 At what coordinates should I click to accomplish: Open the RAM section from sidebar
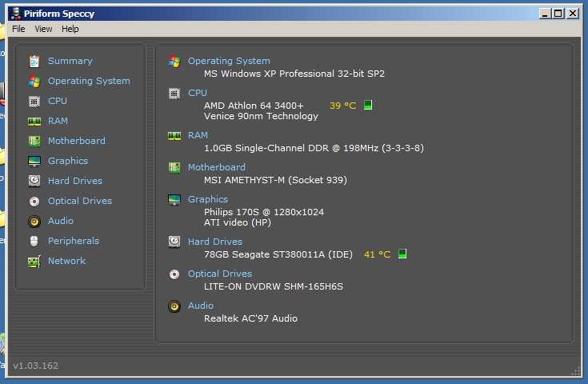click(58, 121)
